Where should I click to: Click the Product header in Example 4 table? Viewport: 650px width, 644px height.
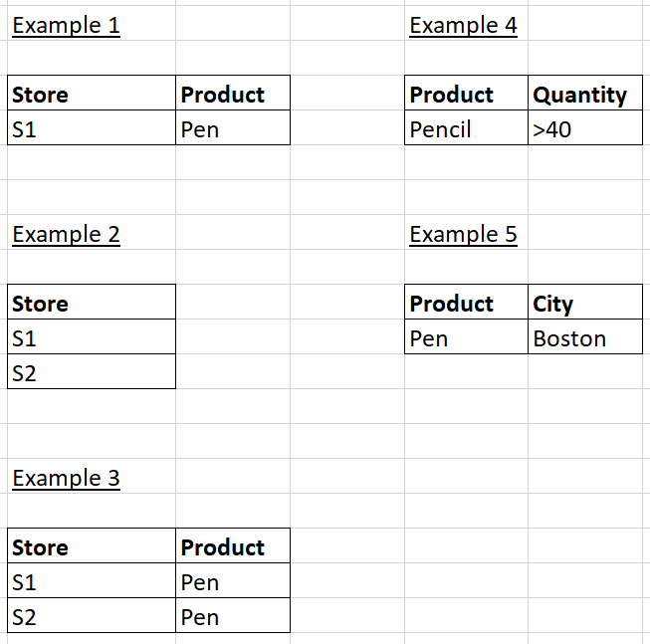tap(466, 95)
